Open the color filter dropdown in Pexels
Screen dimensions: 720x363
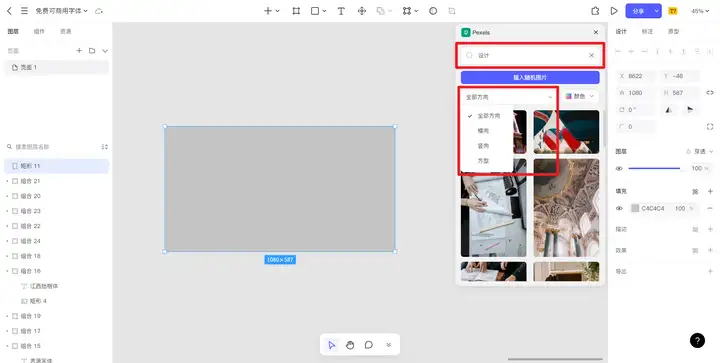tap(580, 96)
